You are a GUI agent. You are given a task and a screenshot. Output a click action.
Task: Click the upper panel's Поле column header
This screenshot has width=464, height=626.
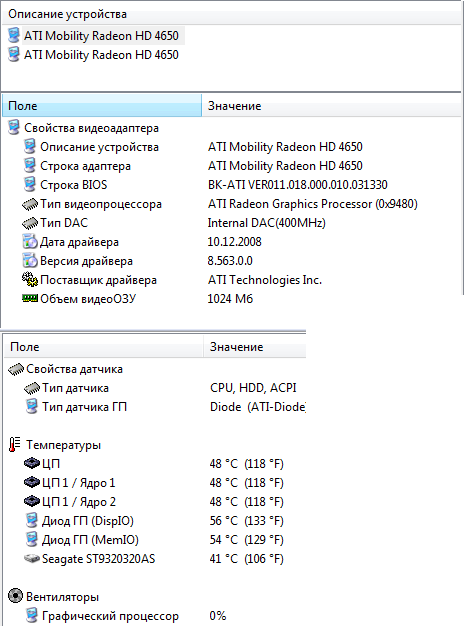pos(102,106)
